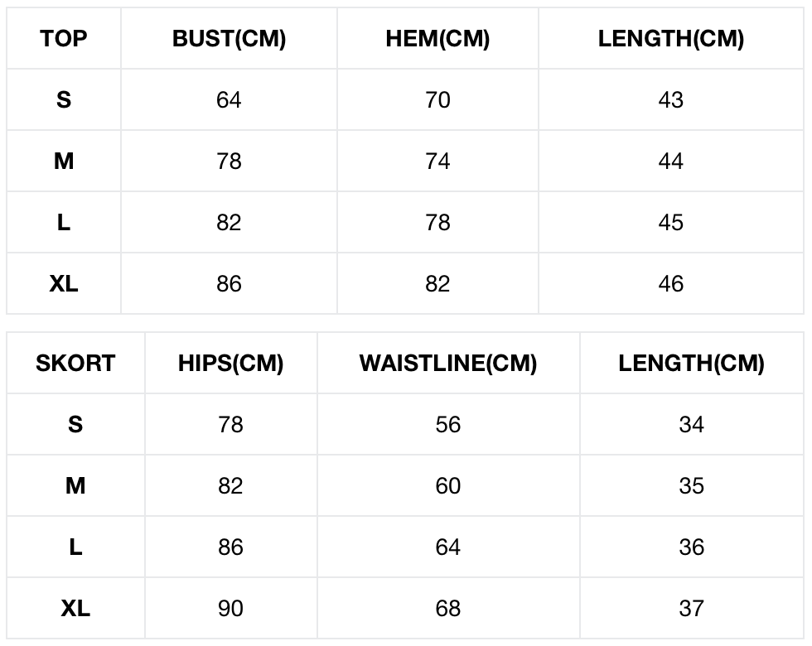This screenshot has height=646, width=812.
Task: Click the WAISTLINE(CM) column header
Action: click(447, 364)
